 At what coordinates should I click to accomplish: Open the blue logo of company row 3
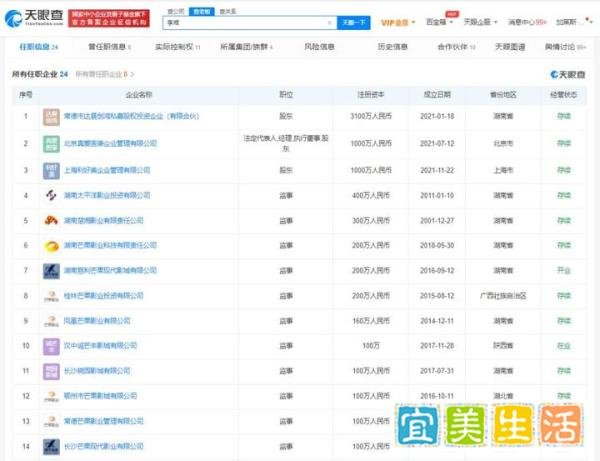(x=51, y=171)
